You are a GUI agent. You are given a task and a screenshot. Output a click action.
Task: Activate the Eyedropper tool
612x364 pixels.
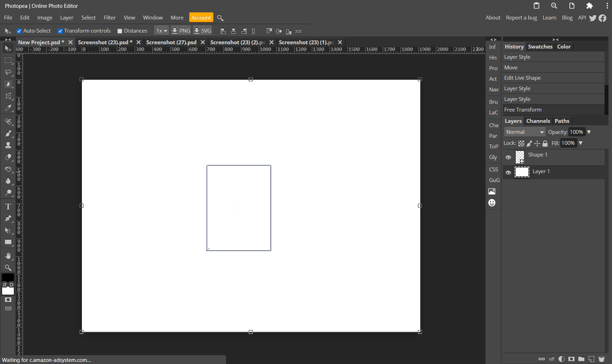point(8,108)
